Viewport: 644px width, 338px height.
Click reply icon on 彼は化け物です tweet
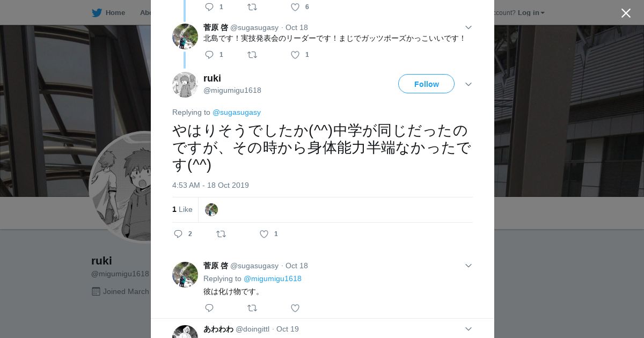coord(209,308)
